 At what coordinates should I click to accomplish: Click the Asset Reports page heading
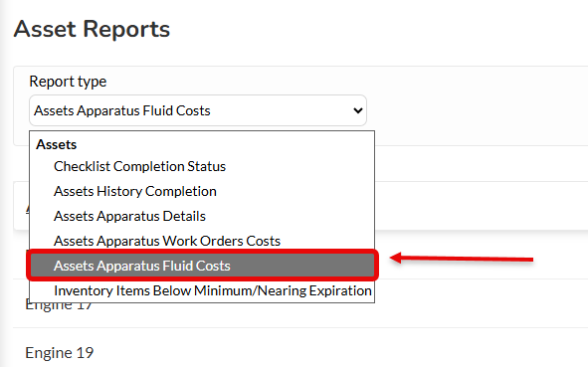92,29
